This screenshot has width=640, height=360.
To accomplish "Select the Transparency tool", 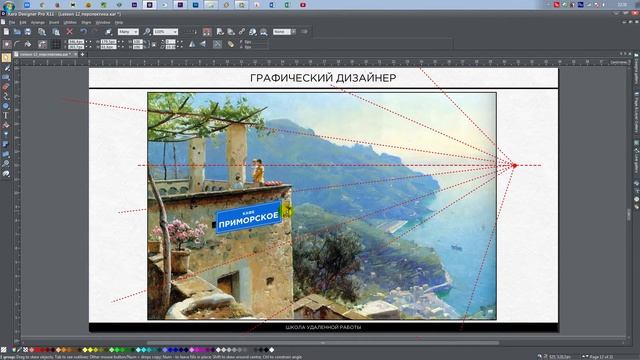I will pyautogui.click(x=6, y=135).
